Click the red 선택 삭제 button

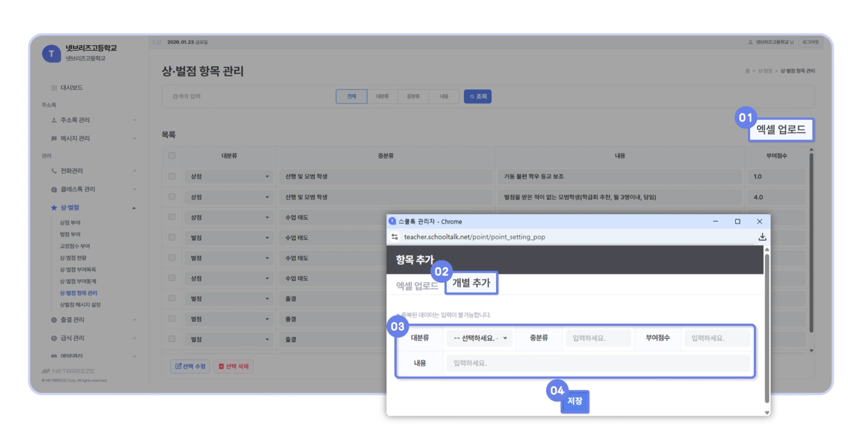coord(233,366)
